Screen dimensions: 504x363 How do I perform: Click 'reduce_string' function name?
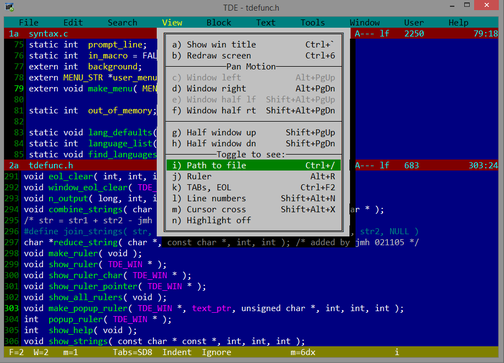(86, 242)
